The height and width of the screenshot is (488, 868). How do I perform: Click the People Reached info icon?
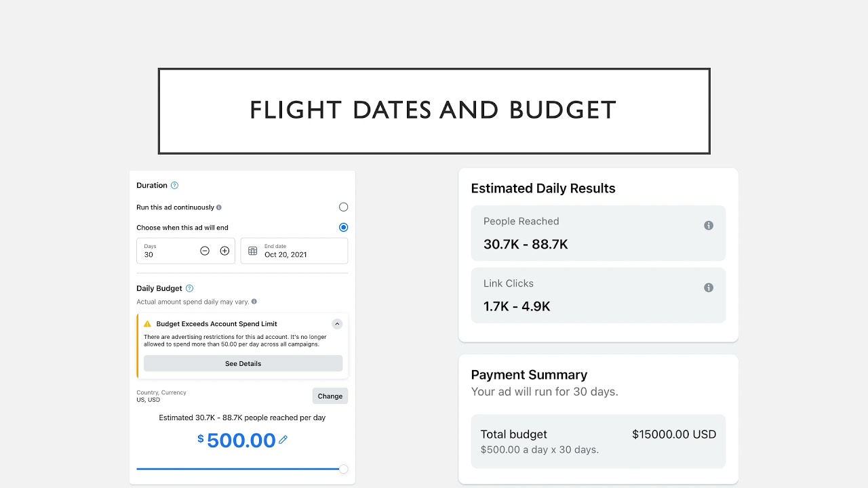point(709,226)
